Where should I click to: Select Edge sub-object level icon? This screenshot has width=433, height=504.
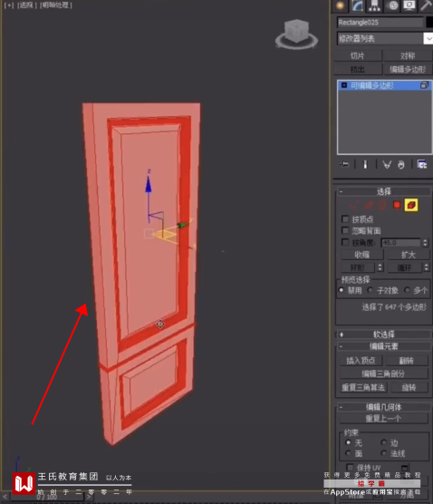[369, 205]
